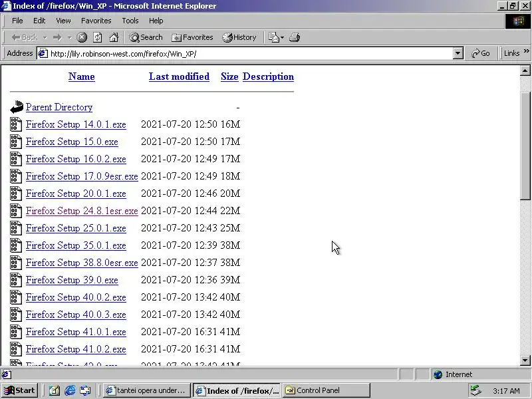Open the Favorites menu
Viewport: 532px width, 399px height.
tap(96, 21)
